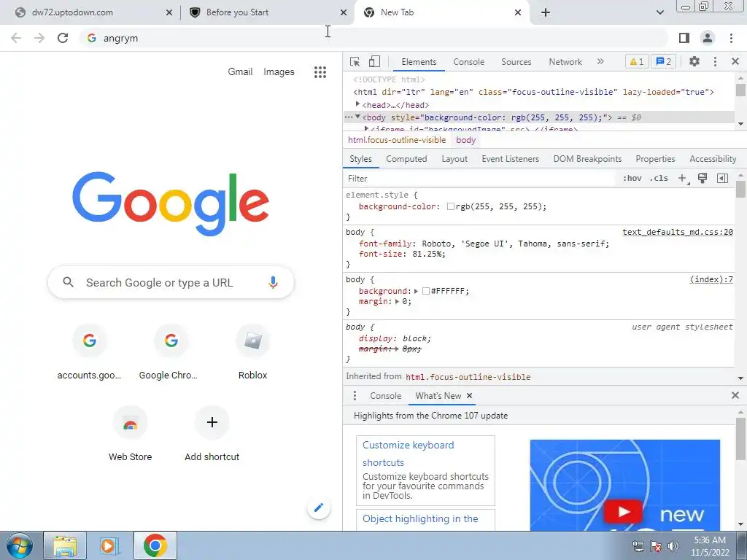Open Customize keyboard shortcuts link
The image size is (747, 560).
pyautogui.click(x=409, y=454)
